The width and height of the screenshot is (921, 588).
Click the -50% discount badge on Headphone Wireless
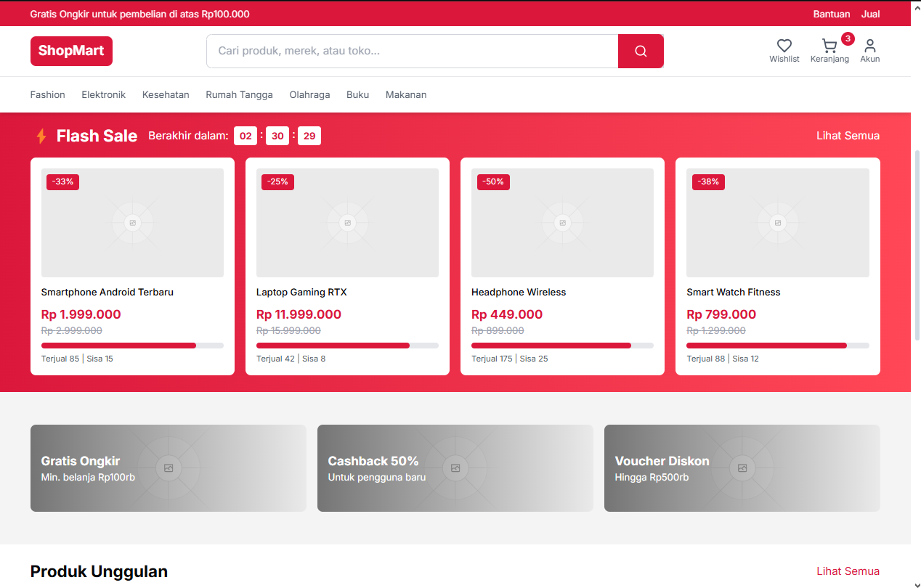point(493,181)
